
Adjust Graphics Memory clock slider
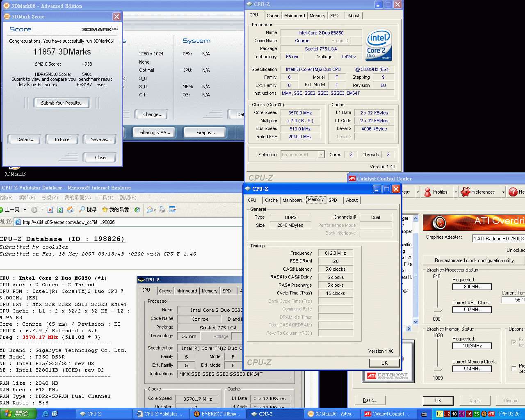pyautogui.click(x=438, y=368)
